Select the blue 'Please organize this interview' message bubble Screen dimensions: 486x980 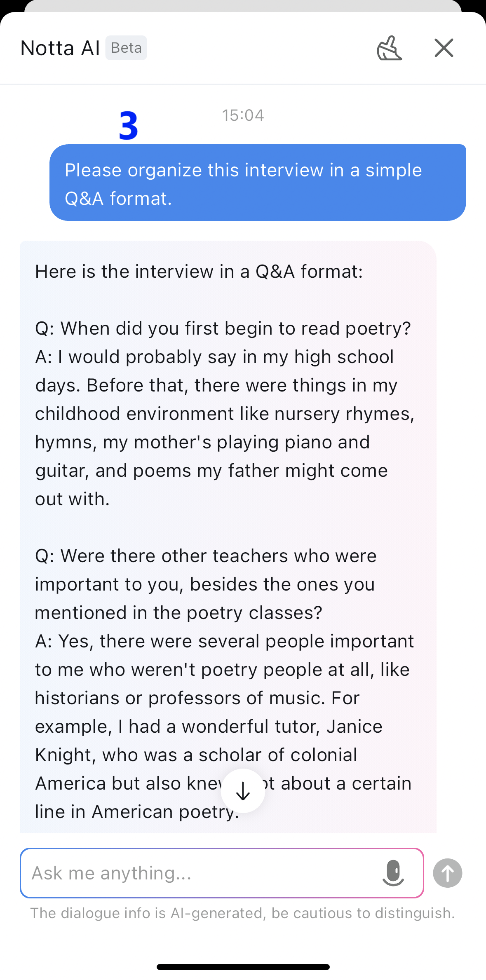[258, 183]
